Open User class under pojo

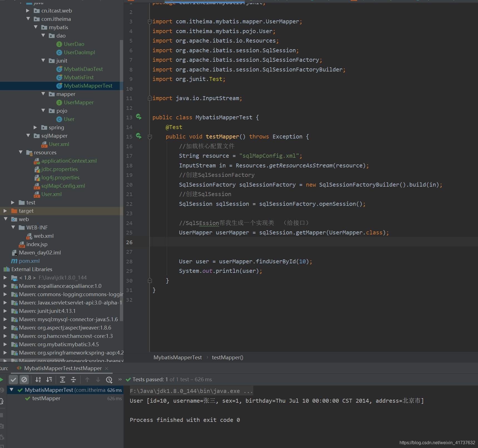click(x=69, y=119)
